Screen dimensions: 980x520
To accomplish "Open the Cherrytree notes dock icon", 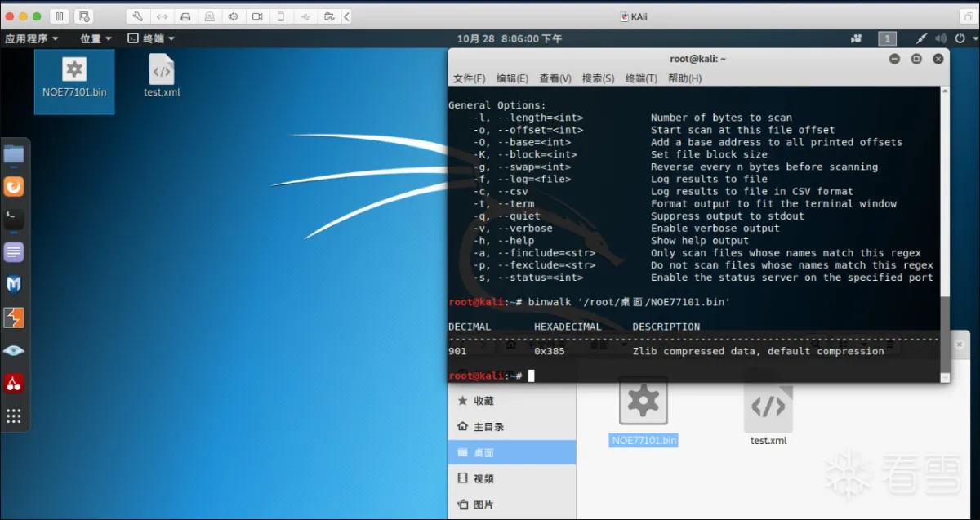I will [x=14, y=383].
